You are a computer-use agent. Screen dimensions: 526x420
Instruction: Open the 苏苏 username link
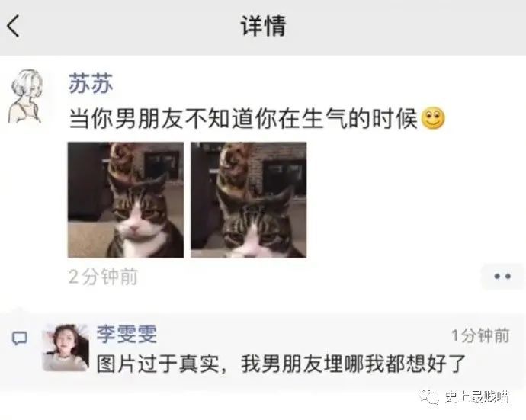tap(91, 84)
